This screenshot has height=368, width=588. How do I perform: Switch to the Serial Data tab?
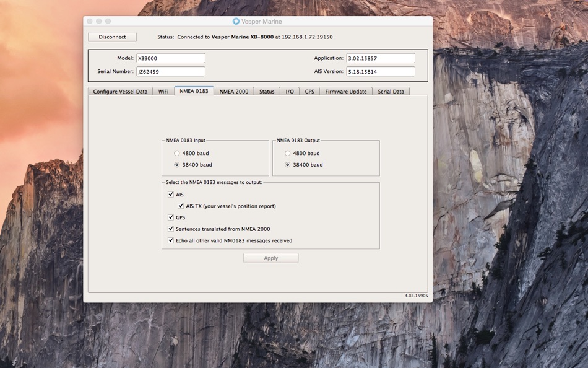pyautogui.click(x=391, y=91)
